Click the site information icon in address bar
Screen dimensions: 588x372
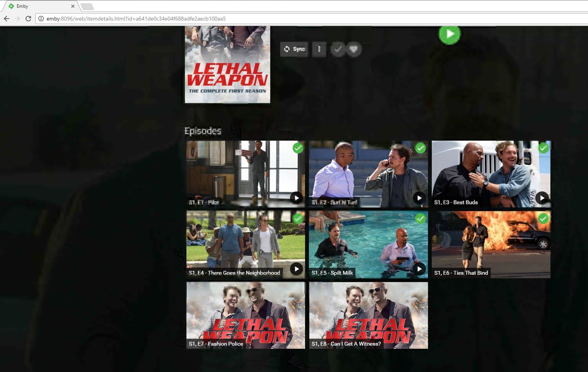point(41,19)
